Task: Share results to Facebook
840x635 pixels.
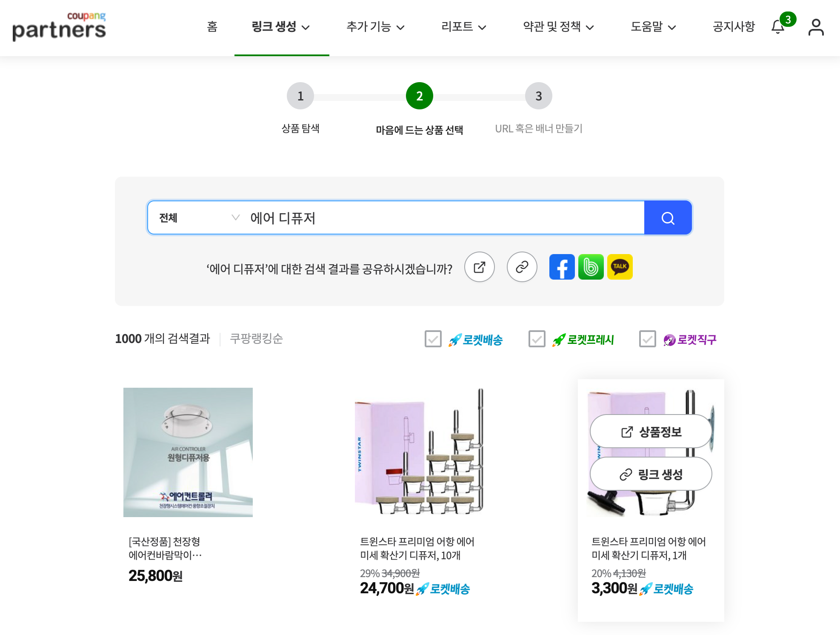Action: [x=562, y=267]
